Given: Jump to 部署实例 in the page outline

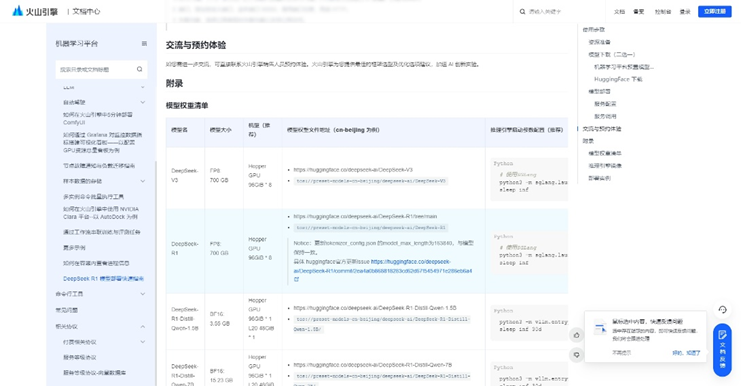Looking at the screenshot, I should (x=599, y=178).
